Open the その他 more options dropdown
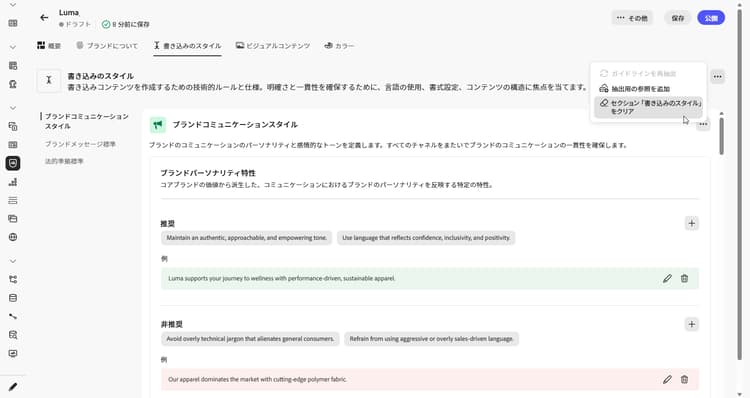 632,18
